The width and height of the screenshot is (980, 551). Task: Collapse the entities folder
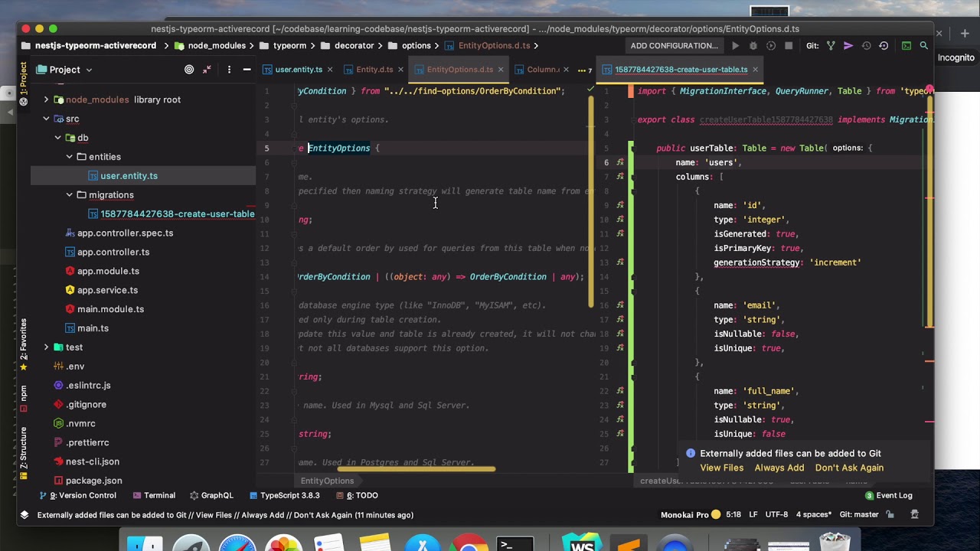click(x=69, y=156)
